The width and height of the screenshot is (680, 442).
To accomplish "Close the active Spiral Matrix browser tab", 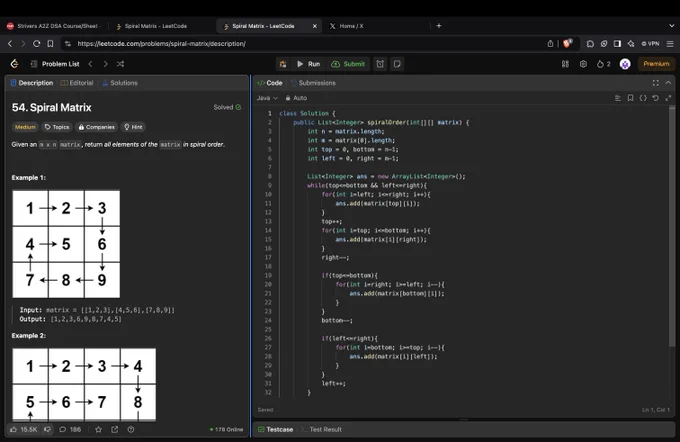I will tap(315, 26).
